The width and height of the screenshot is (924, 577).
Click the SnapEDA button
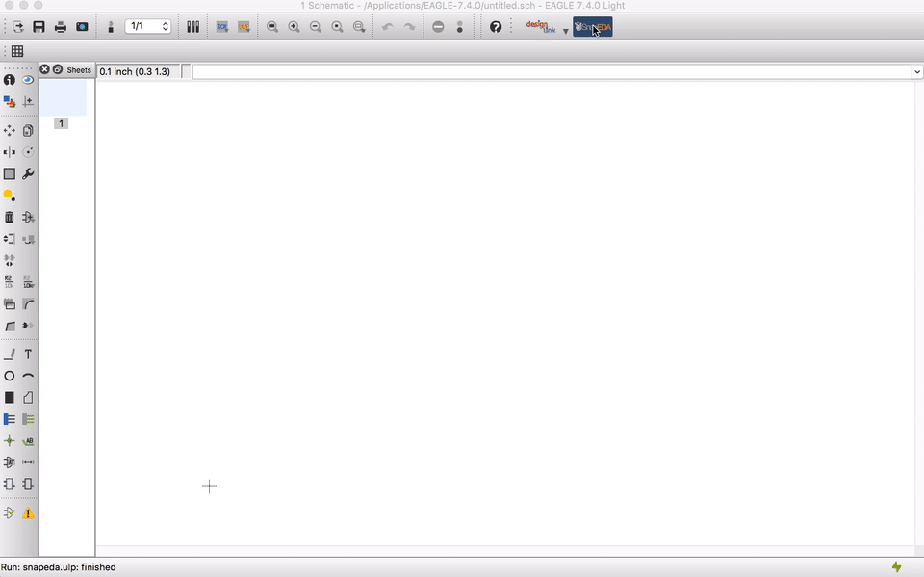click(593, 27)
